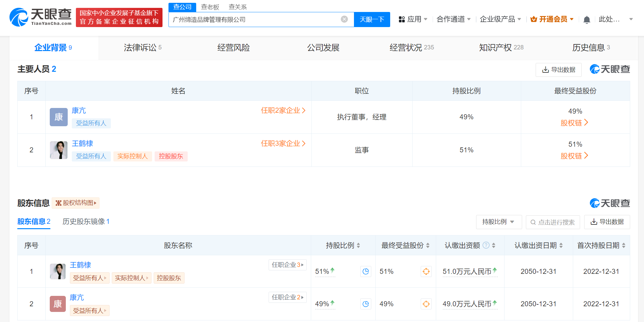The height and width of the screenshot is (322, 644).
Task: Sort shareholder table by 持股比例 column
Action: 358,246
